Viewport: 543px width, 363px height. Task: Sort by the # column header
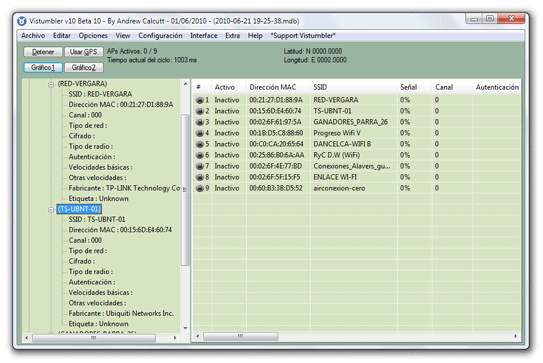202,87
